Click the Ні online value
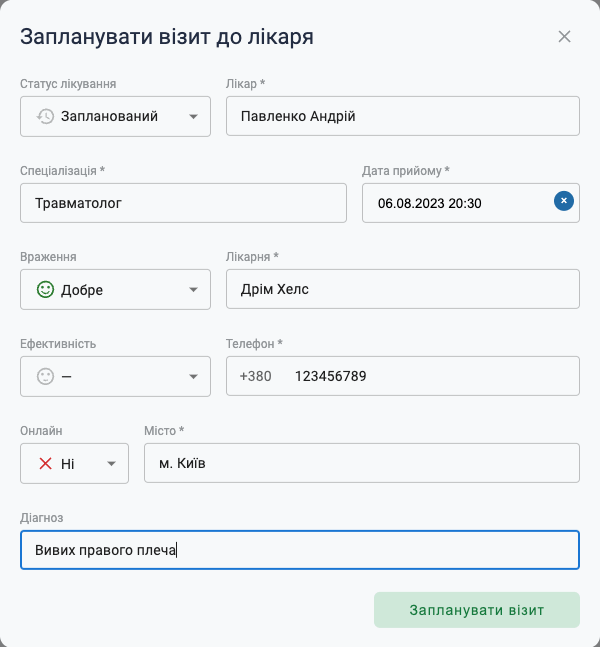Viewport: 600px width, 647px height. (67, 464)
